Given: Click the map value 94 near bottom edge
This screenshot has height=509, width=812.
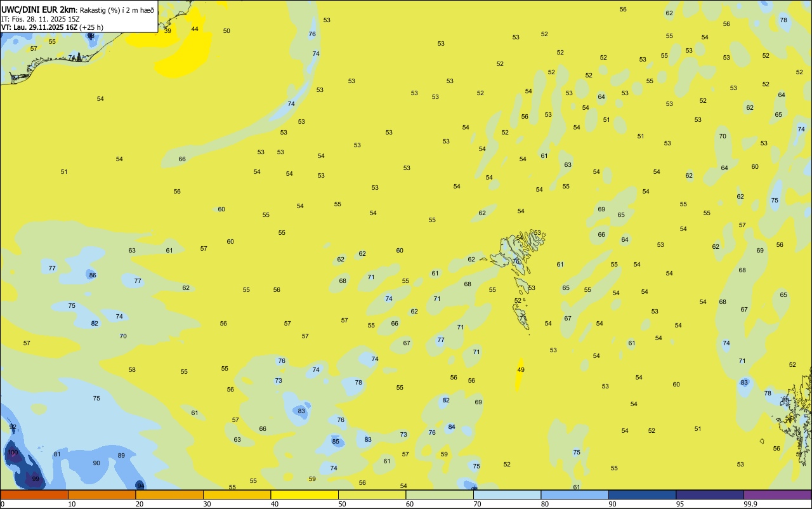Looking at the screenshot, I should tap(141, 486).
